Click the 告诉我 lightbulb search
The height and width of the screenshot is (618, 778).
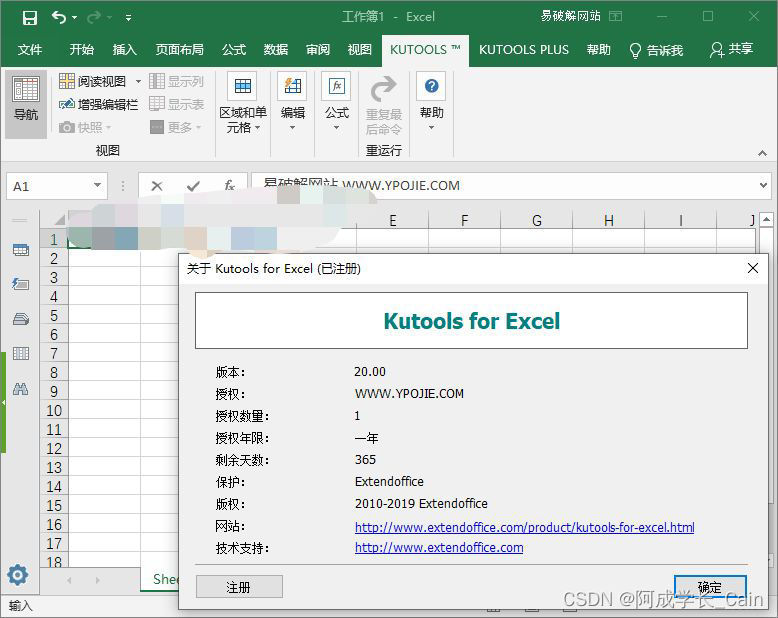[656, 50]
